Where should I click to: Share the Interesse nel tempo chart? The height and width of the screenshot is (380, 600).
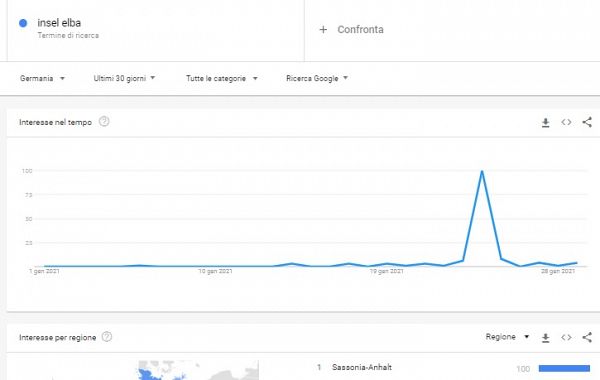(x=587, y=122)
